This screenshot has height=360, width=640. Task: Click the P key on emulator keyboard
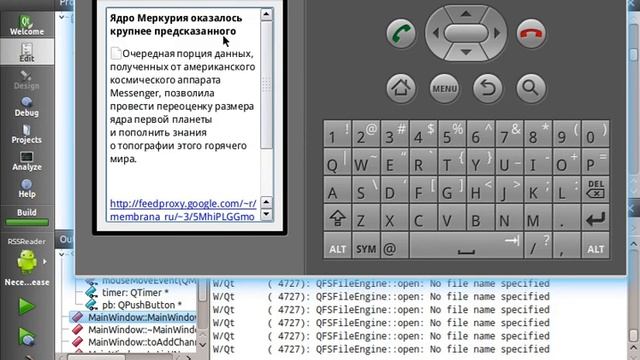coord(596,162)
